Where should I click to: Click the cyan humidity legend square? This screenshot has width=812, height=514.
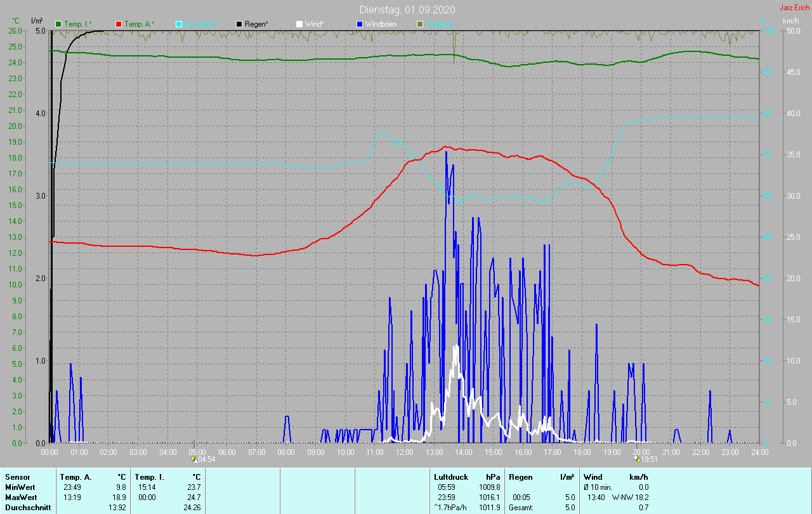[179, 24]
